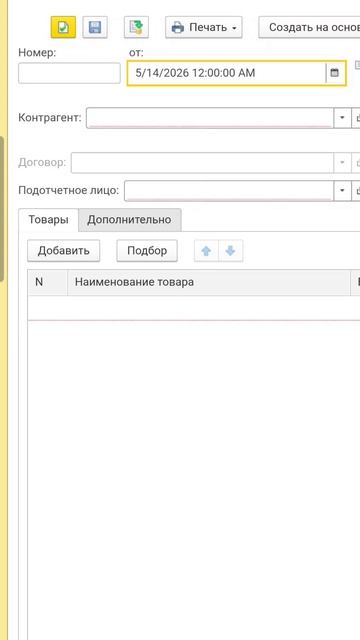Click the post document icon with green arrow

pyautogui.click(x=136, y=27)
